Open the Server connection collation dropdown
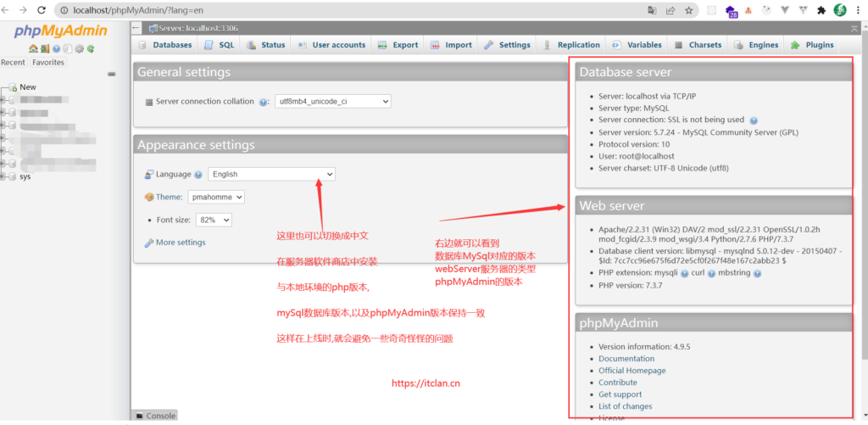Screen dimensions: 868x425 click(332, 102)
